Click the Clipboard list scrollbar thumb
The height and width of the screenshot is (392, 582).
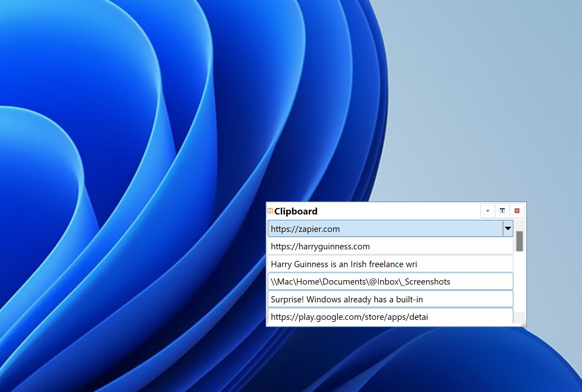[x=519, y=241]
